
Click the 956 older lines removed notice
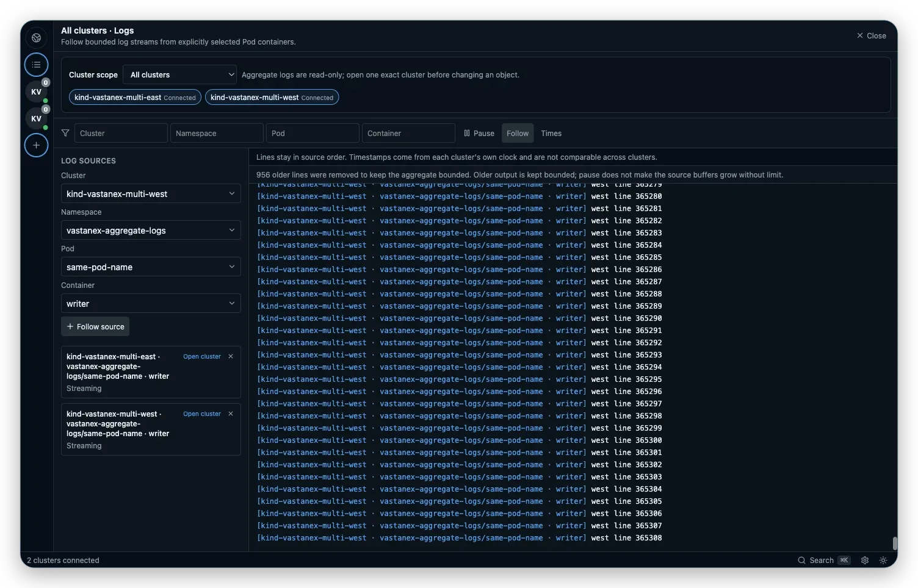point(519,175)
